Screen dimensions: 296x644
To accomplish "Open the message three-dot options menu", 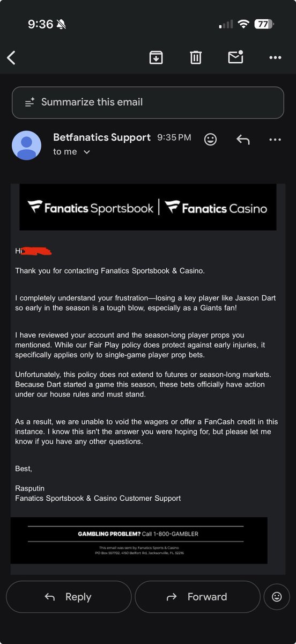I will point(275,140).
